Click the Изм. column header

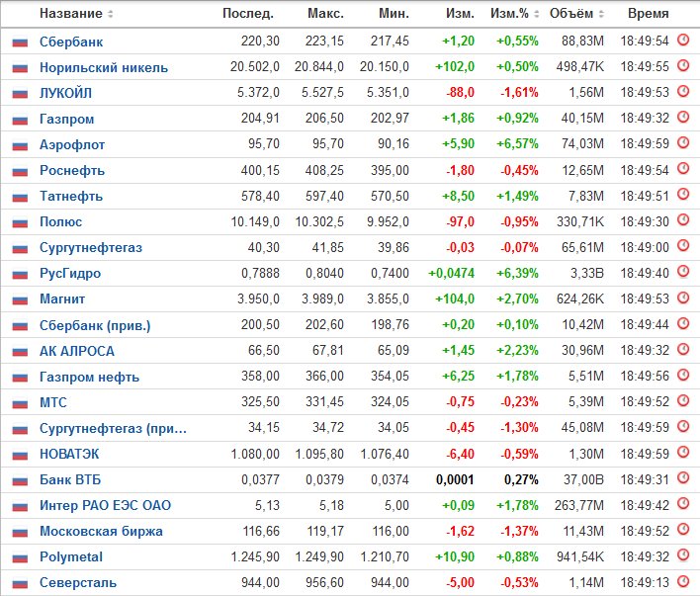[460, 14]
